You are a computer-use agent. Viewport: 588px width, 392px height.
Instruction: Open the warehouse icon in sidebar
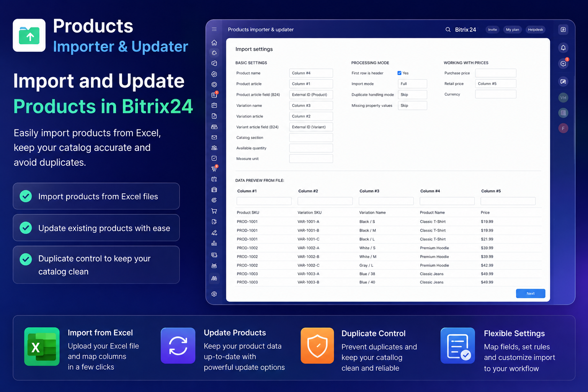(214, 189)
